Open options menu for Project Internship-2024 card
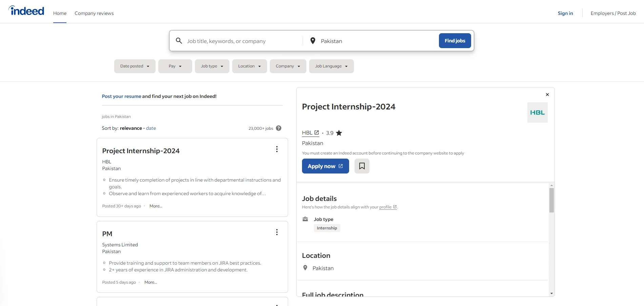Screen dimensions: 644x306 [277, 149]
